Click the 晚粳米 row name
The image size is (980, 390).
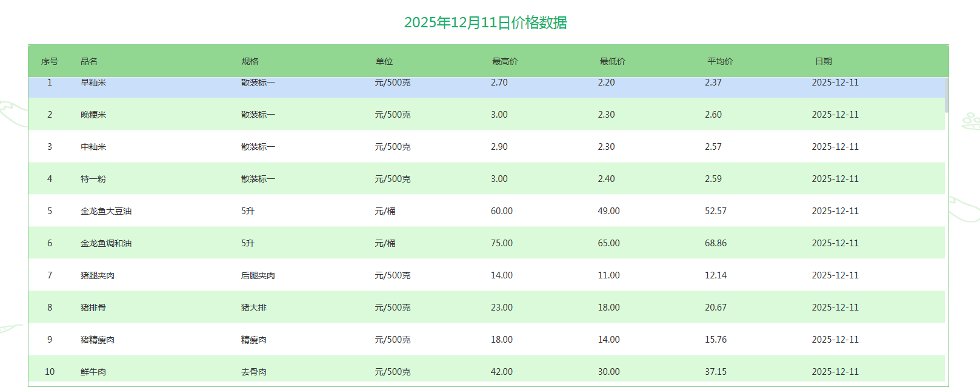click(x=93, y=115)
